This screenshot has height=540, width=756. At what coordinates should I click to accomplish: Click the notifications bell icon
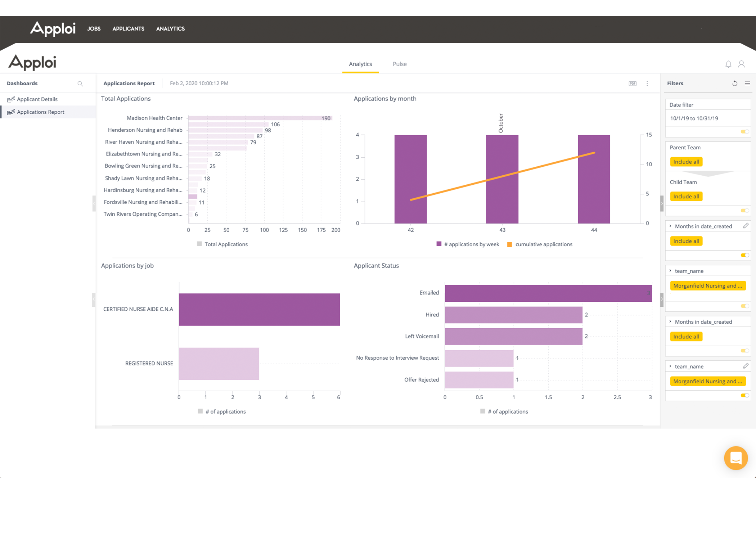tap(728, 64)
